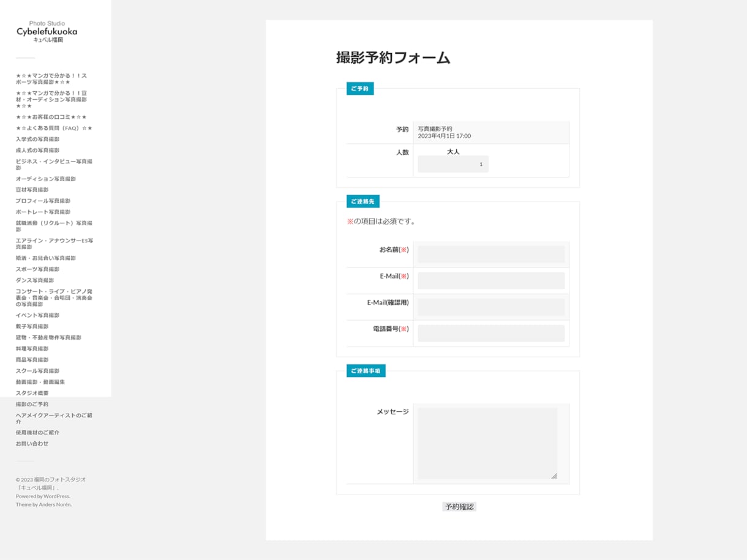Open エアライン・アナウンサーES写真撮影 link
The image size is (747, 560).
[x=54, y=244]
